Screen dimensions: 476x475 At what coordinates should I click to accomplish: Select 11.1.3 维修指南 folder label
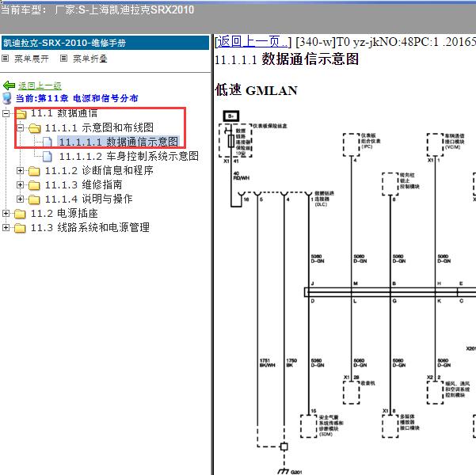[x=84, y=184]
